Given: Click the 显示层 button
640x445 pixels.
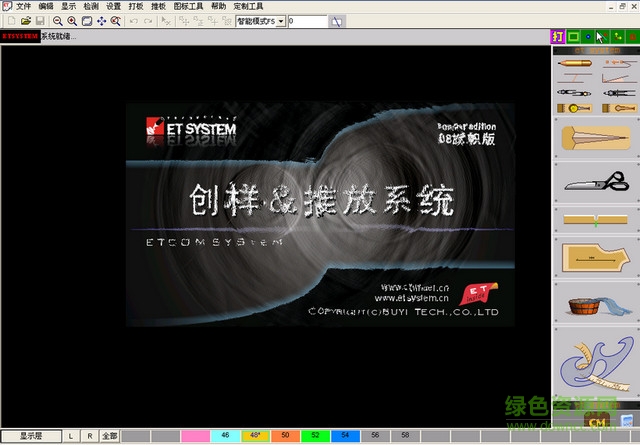Looking at the screenshot, I should 31,436.
